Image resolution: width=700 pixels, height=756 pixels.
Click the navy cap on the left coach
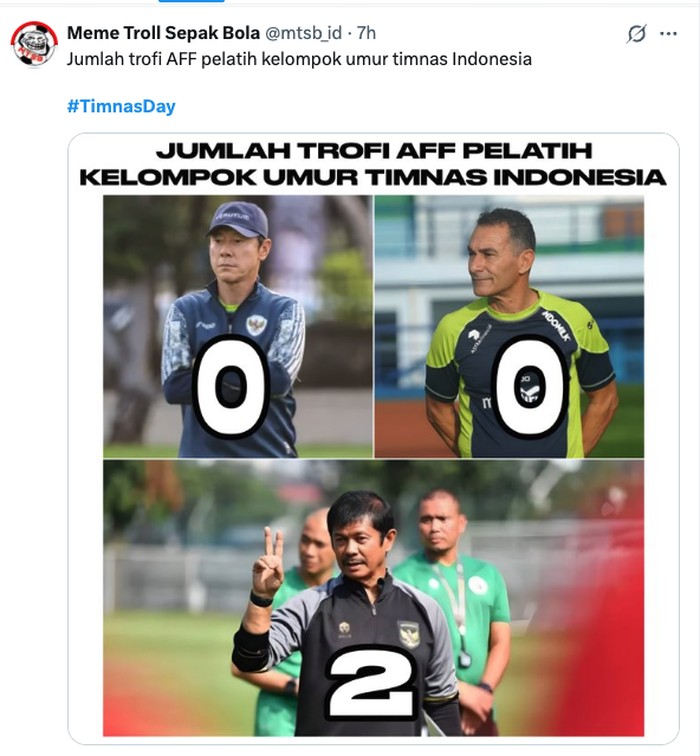237,219
